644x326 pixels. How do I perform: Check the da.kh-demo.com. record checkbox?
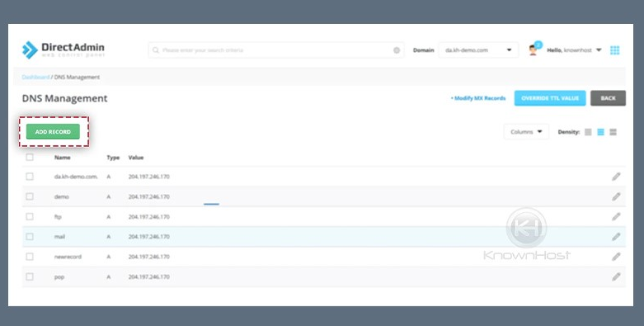pos(30,177)
